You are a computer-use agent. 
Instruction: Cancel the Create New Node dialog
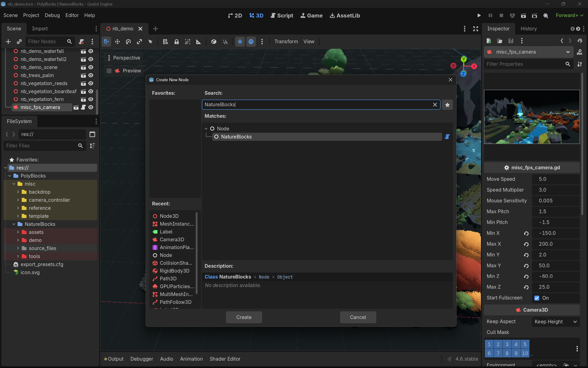pyautogui.click(x=358, y=317)
